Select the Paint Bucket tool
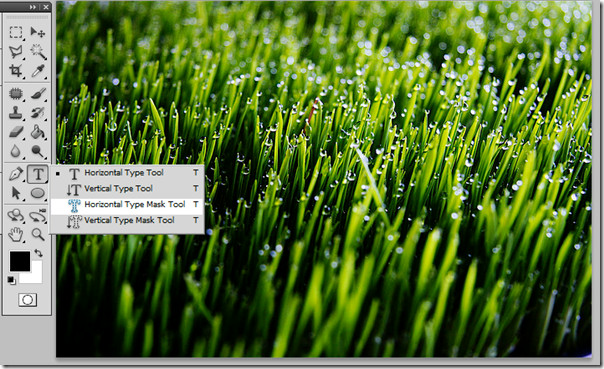Image resolution: width=604 pixels, height=369 pixels. [38, 132]
